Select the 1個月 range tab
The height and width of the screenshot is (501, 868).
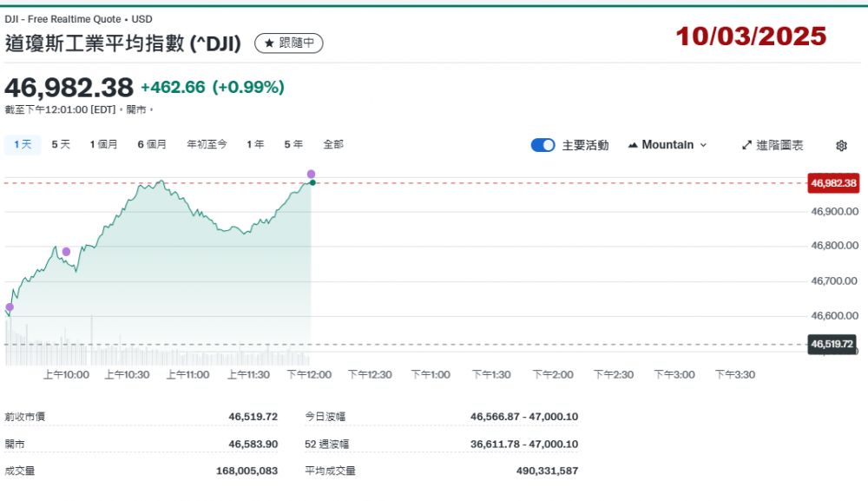[x=103, y=145]
